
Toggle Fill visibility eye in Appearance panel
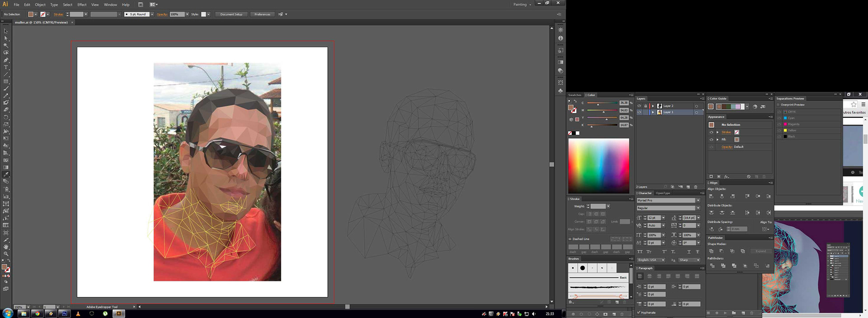pyautogui.click(x=711, y=140)
